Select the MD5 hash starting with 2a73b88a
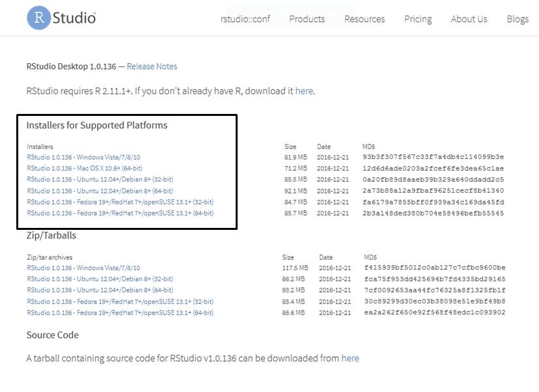The height and width of the screenshot is (392, 539). (433, 191)
